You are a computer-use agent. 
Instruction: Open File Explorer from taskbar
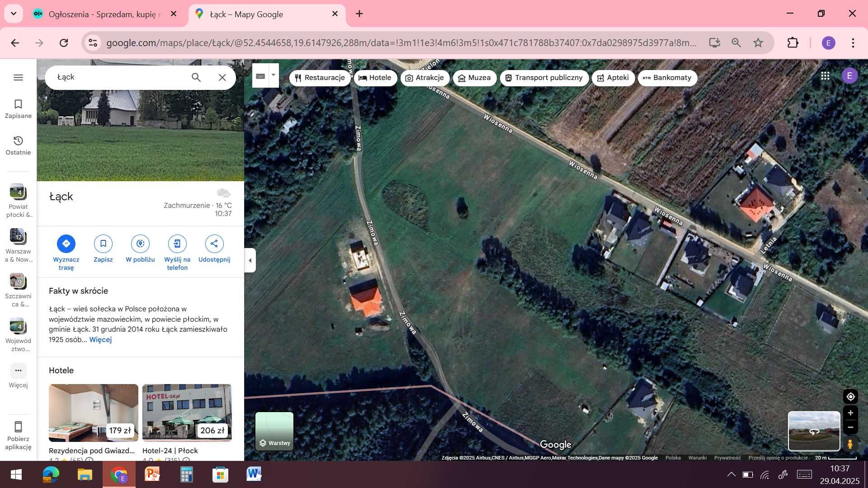[85, 474]
